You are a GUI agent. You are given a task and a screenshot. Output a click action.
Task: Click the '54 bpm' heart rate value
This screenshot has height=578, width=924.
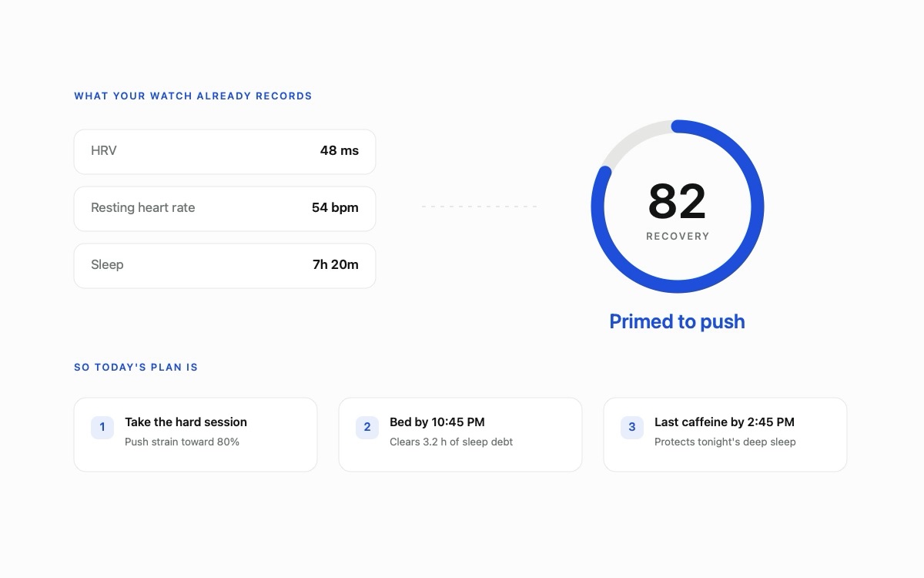335,207
